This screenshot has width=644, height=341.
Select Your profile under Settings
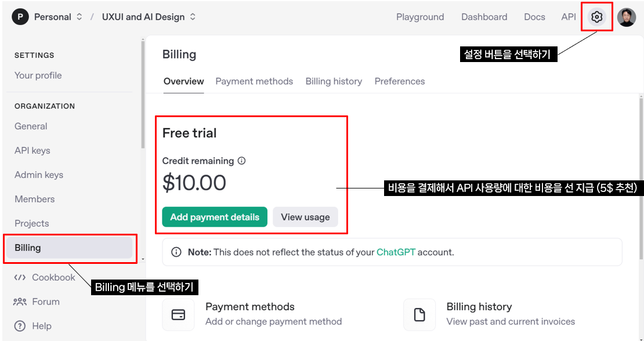click(38, 75)
